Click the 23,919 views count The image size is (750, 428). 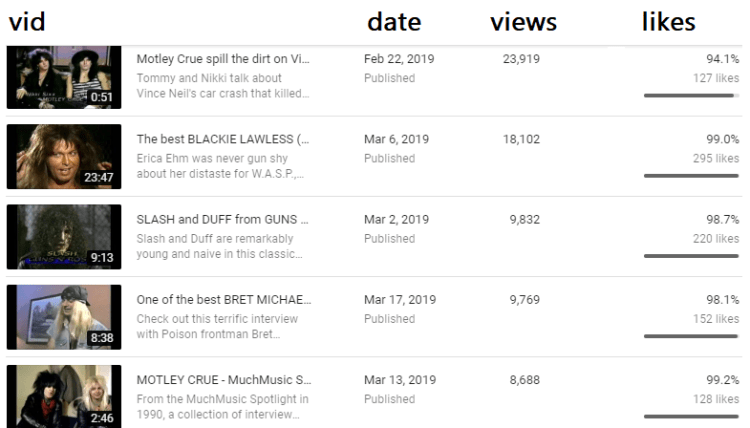[521, 59]
